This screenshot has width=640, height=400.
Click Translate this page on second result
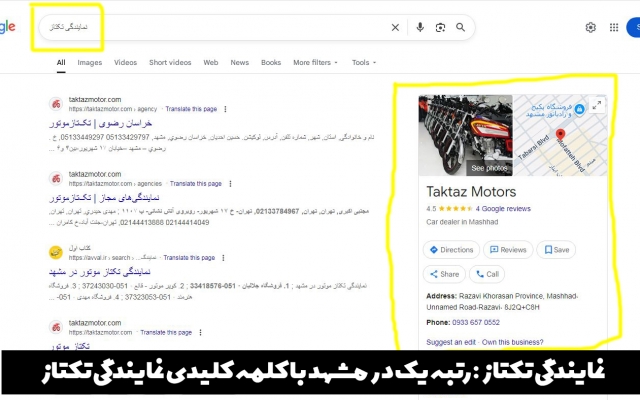click(195, 184)
